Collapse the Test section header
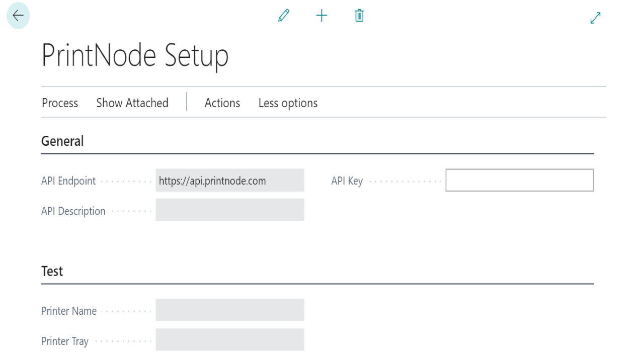 click(x=52, y=271)
